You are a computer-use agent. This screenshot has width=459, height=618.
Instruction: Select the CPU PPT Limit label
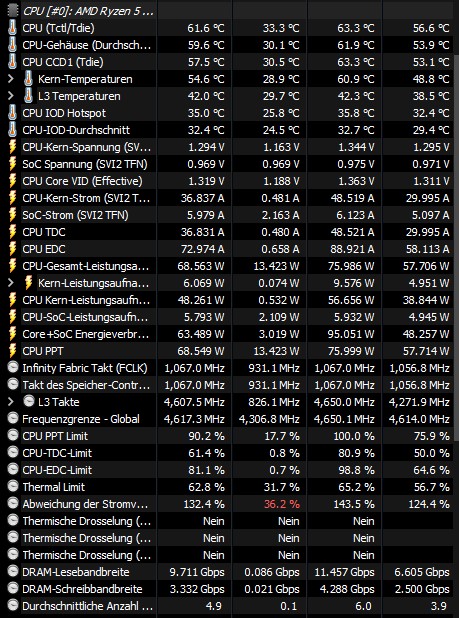(x=55, y=436)
